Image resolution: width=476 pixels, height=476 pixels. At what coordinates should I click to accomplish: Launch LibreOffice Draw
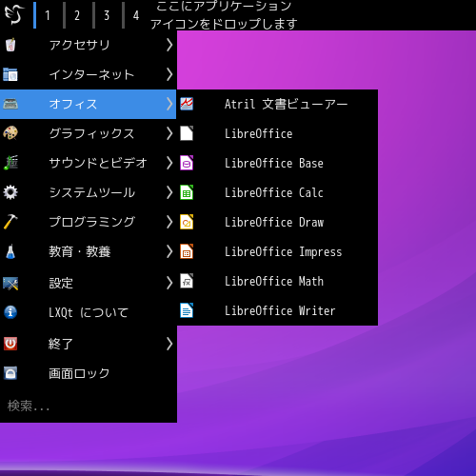point(277,222)
